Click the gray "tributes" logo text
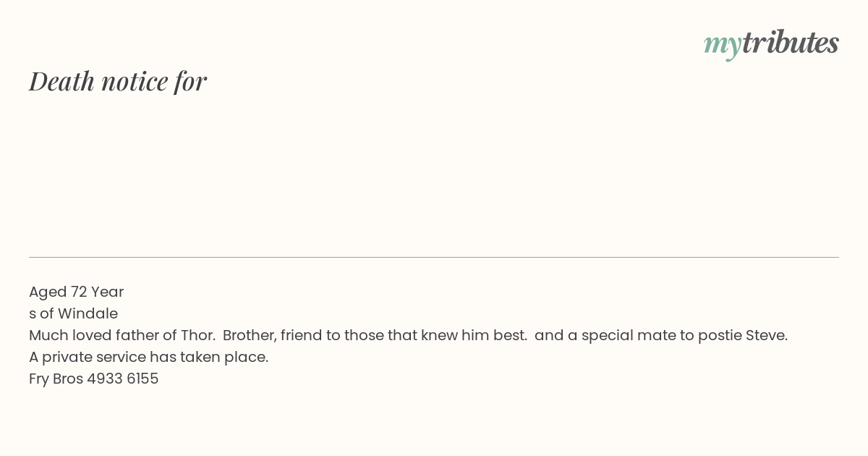 (x=790, y=43)
